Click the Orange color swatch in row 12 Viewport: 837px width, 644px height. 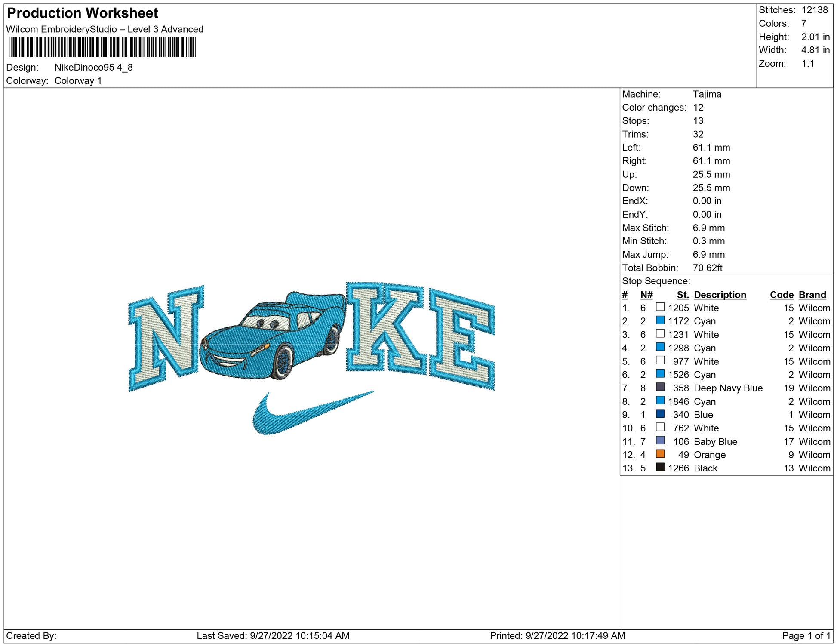pyautogui.click(x=660, y=454)
